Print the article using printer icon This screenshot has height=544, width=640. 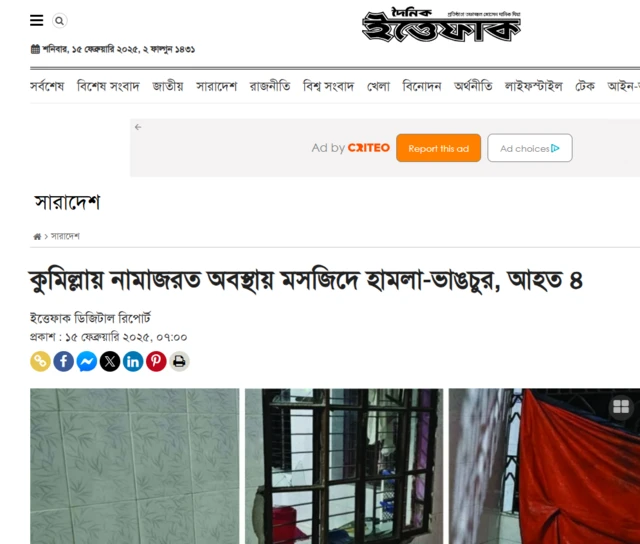click(179, 361)
